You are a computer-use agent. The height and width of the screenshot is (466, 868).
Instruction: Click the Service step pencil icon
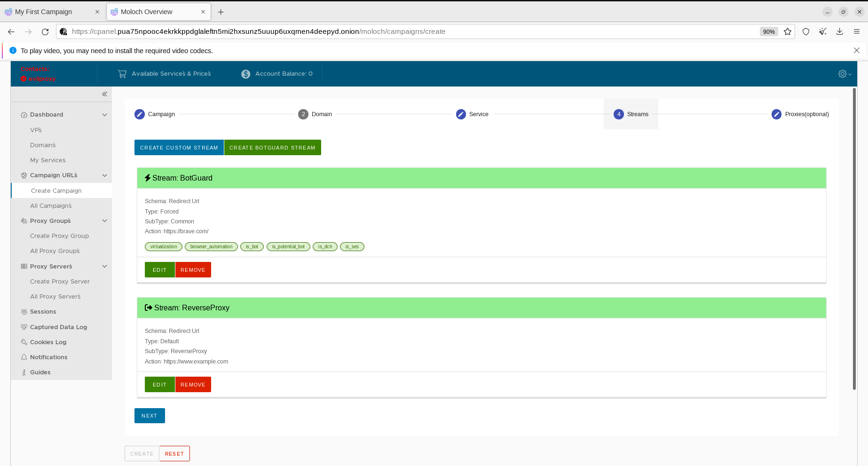(x=461, y=114)
